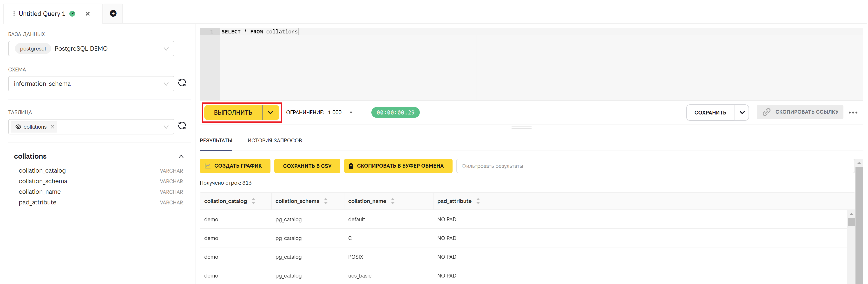
Task: Collapse the collations column list
Action: 181,157
